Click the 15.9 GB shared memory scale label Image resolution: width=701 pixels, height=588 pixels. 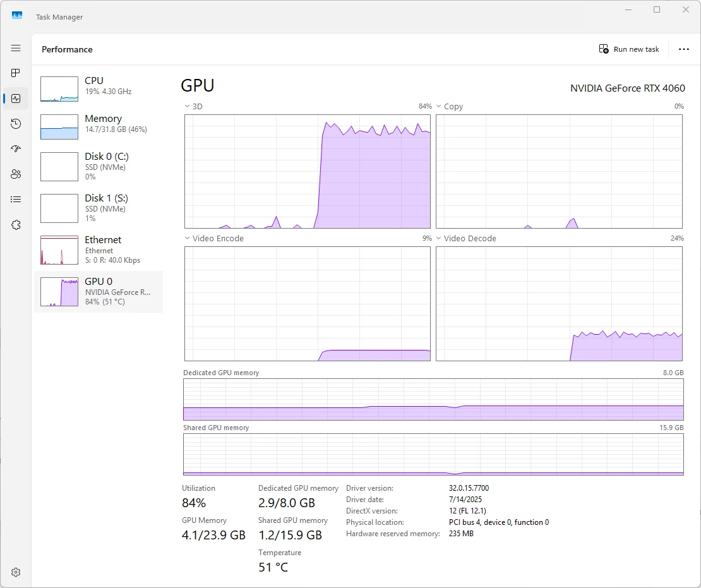(x=671, y=428)
